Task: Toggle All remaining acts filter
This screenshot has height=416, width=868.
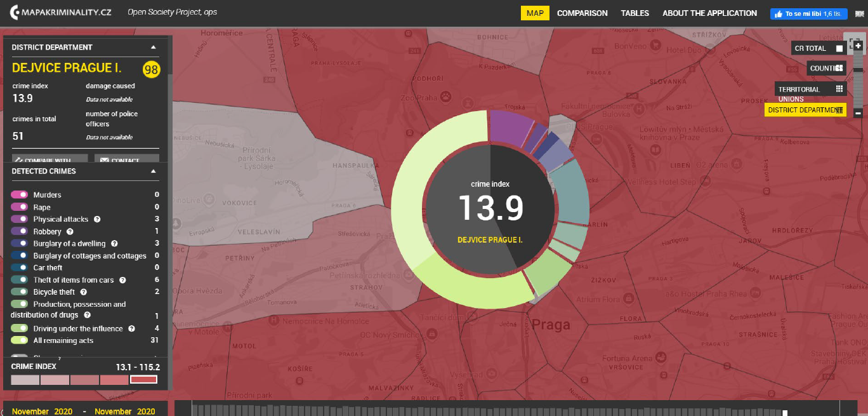Action: point(19,341)
